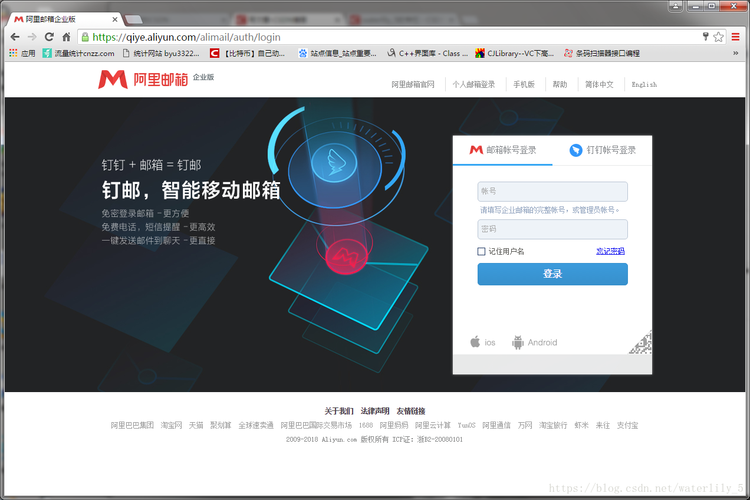This screenshot has width=750, height=500.
Task: Switch to 邮箱帐号登录 tab
Action: 502,150
